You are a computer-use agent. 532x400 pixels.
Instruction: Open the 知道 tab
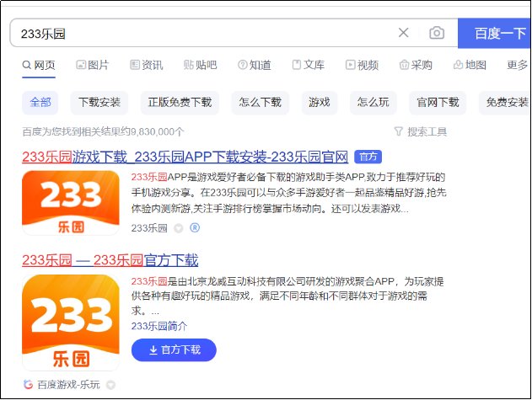coord(255,65)
